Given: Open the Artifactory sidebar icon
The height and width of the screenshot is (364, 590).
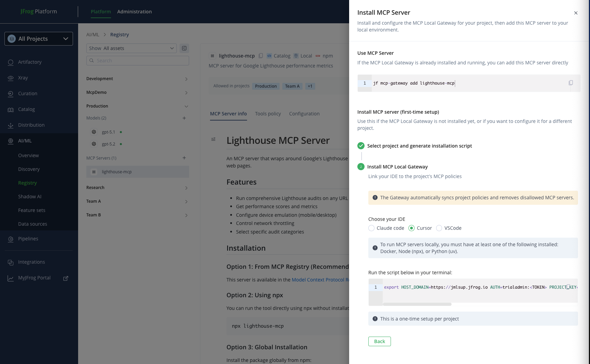Looking at the screenshot, I should pyautogui.click(x=11, y=62).
